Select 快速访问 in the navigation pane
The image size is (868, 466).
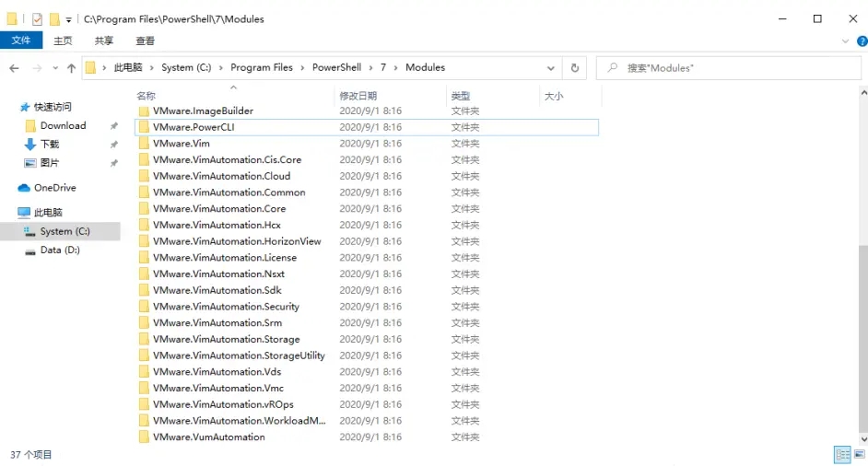point(52,107)
